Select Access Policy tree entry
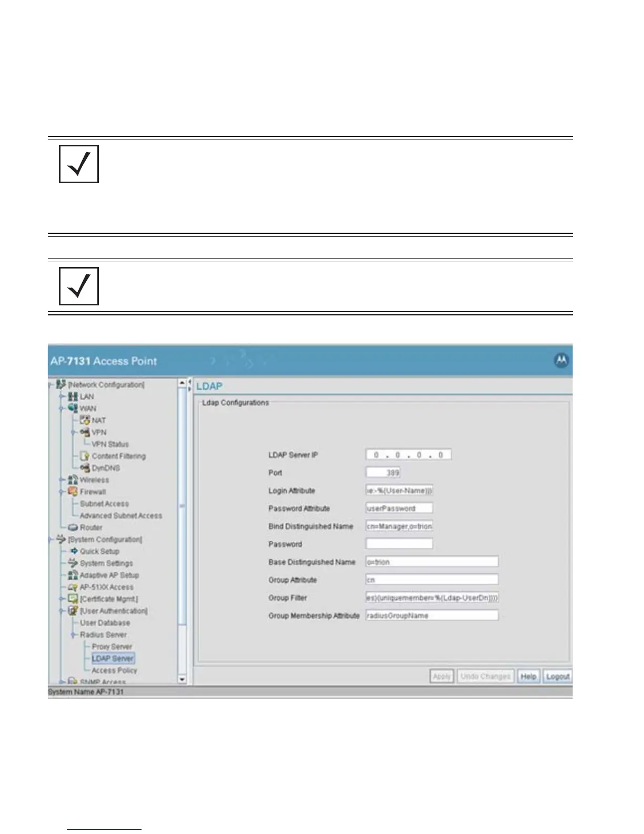Screen dimensions: 644x834 coord(114,671)
